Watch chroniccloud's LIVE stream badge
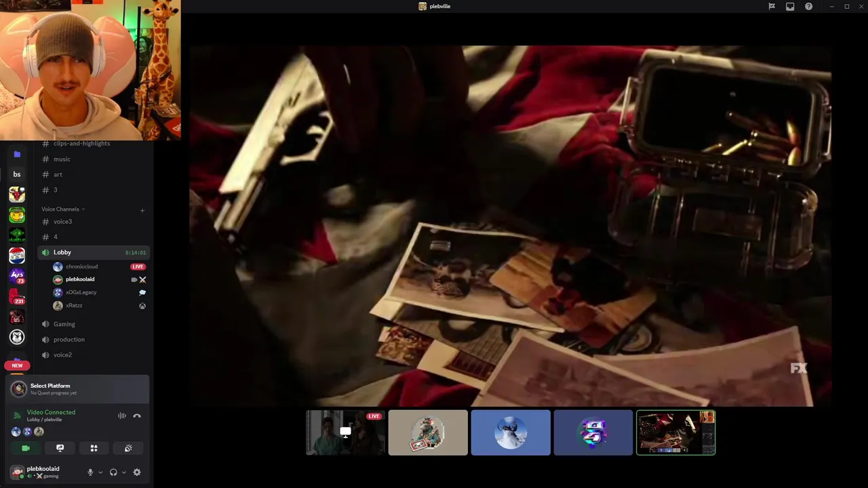868x488 pixels. click(x=138, y=267)
